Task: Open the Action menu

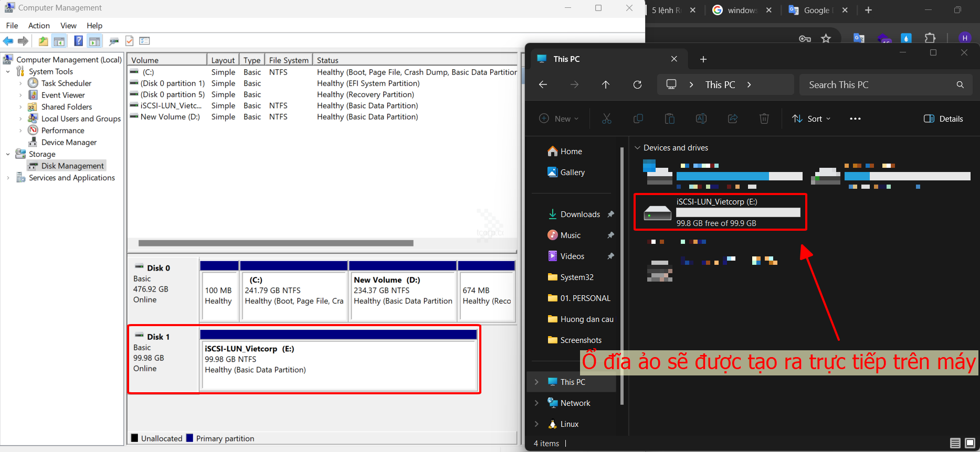Action: click(x=39, y=25)
